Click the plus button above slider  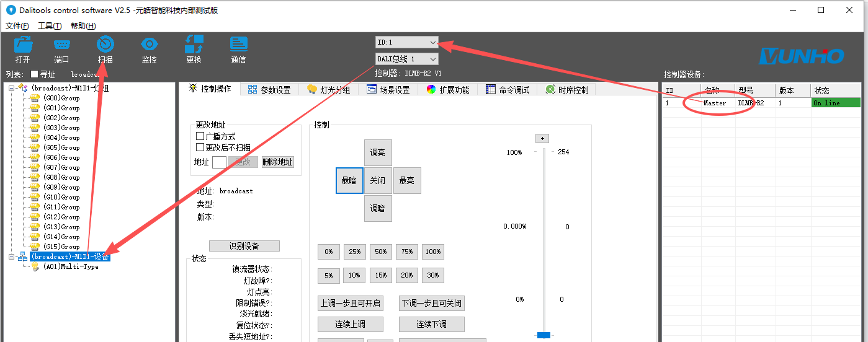tap(542, 138)
